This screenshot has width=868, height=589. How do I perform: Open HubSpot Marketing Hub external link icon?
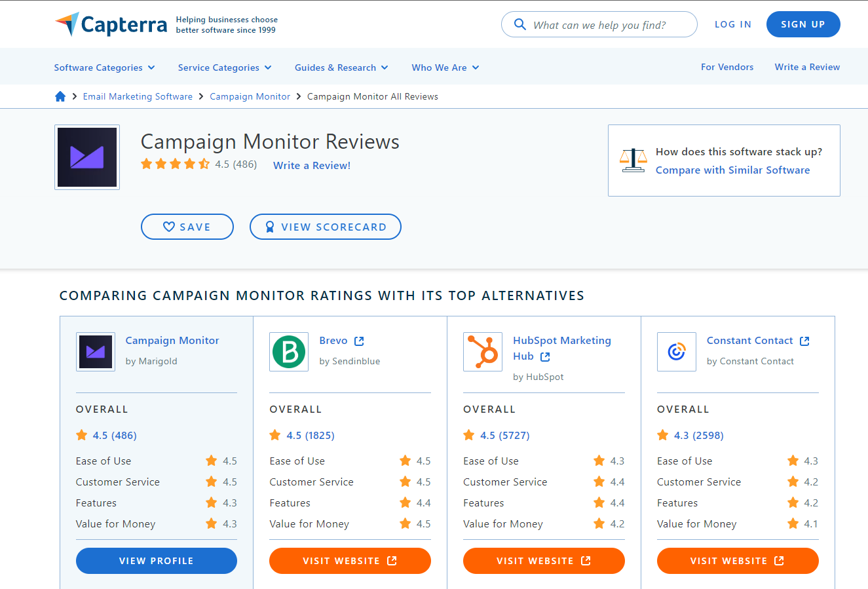point(545,356)
